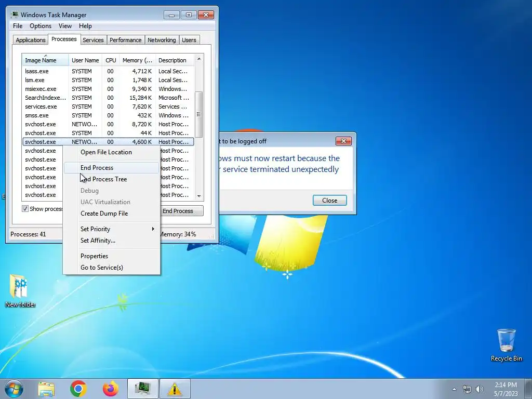Open Set Affinity... dialog
532x399 pixels.
coord(111,241)
